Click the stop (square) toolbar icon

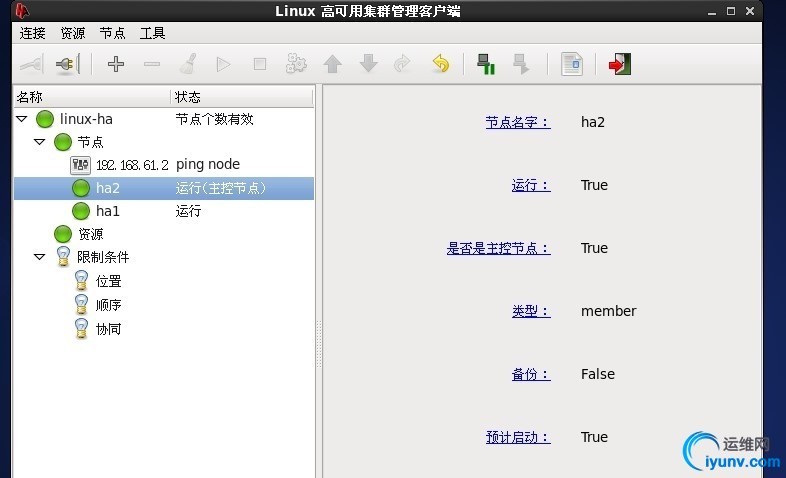(x=260, y=64)
